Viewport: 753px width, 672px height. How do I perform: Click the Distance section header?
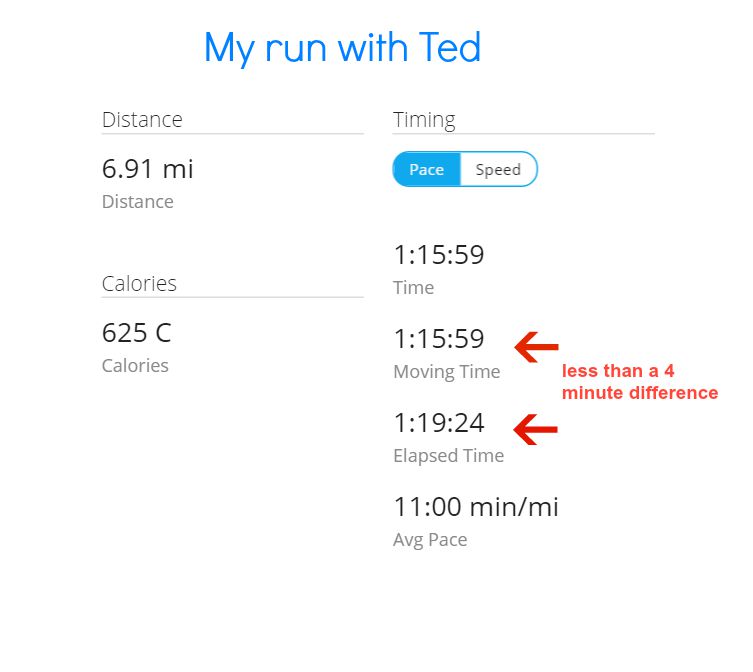(x=142, y=119)
